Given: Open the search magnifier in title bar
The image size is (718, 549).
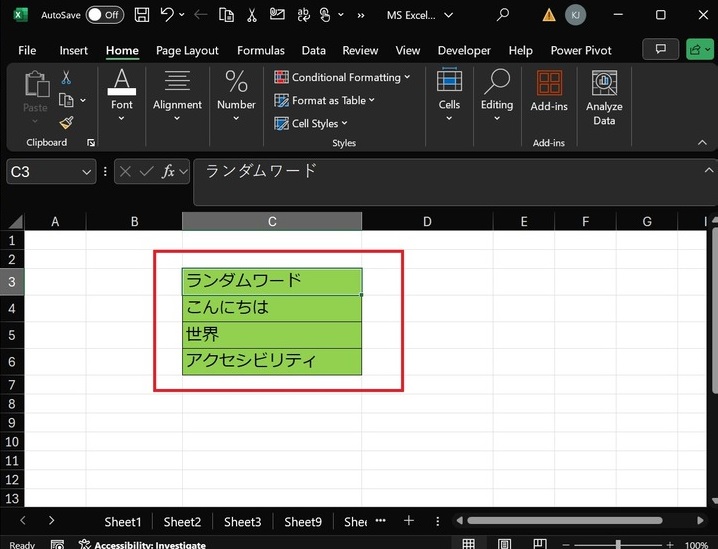Looking at the screenshot, I should pos(503,15).
